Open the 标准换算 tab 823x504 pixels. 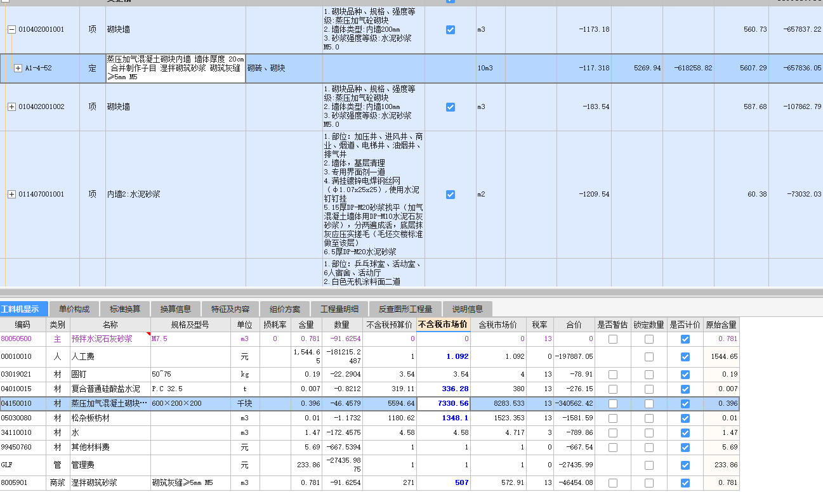pyautogui.click(x=125, y=309)
